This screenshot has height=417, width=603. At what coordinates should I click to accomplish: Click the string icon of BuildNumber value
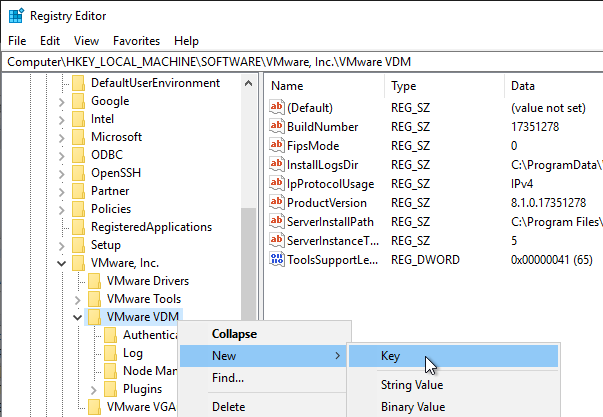277,126
